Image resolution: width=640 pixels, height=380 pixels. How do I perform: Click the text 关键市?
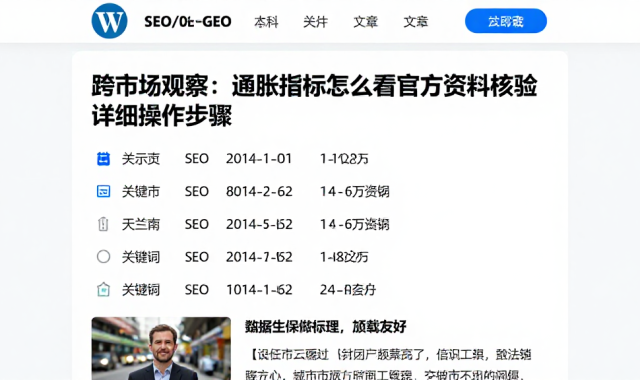141,191
